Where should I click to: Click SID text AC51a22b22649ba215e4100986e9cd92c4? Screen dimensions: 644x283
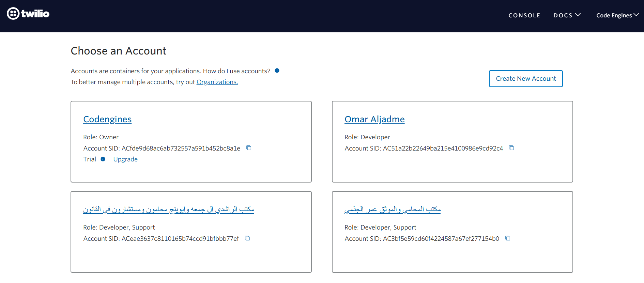tap(443, 148)
